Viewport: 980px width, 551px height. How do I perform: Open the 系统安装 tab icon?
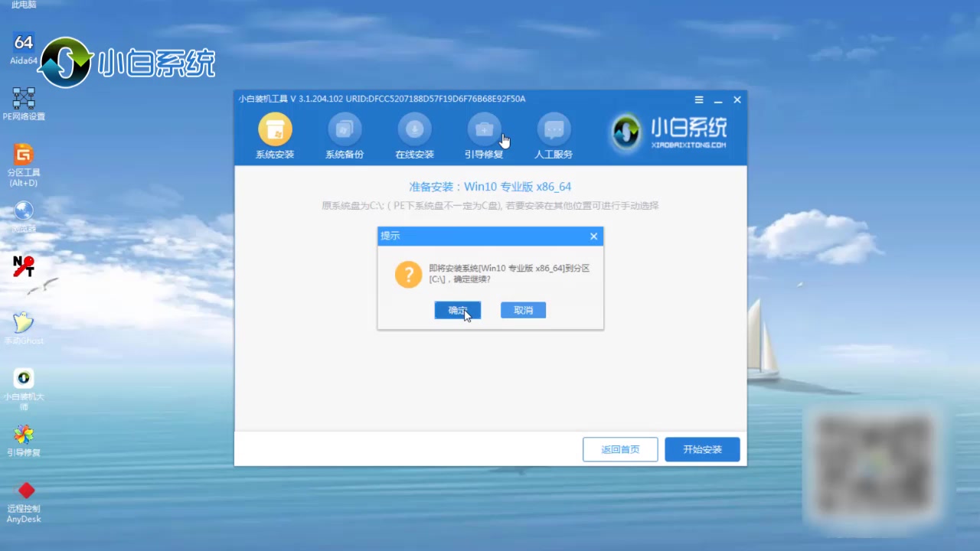(x=275, y=129)
